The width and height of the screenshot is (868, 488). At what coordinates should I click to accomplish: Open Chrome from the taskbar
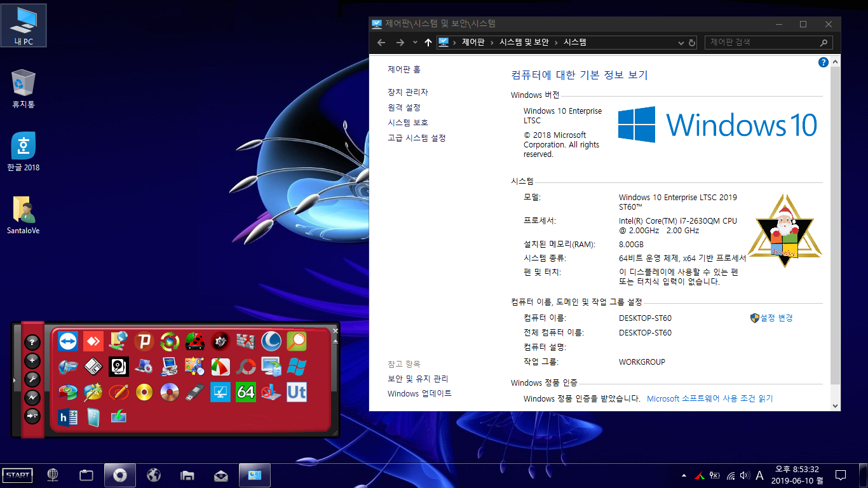(120, 475)
